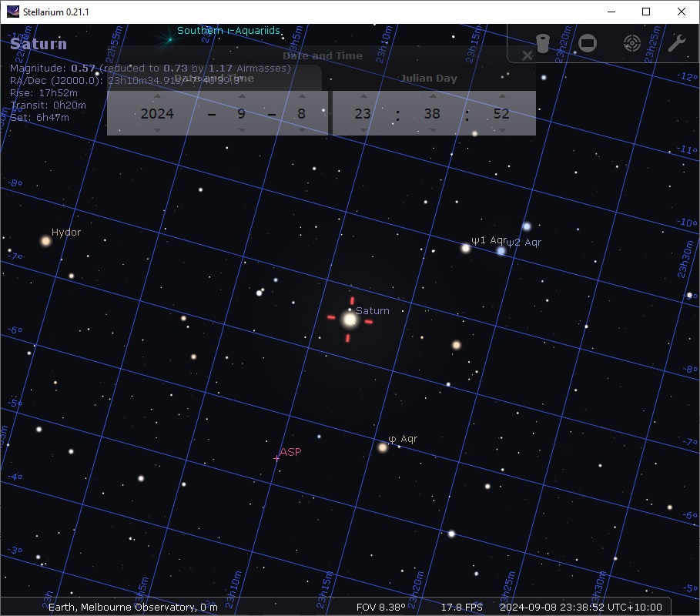Select the minute field showing 38
The width and height of the screenshot is (700, 616).
point(432,113)
